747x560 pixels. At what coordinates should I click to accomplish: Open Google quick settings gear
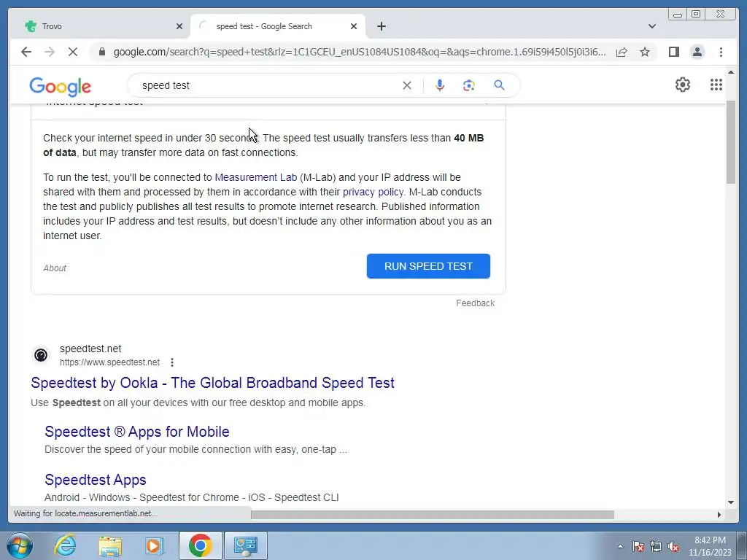pyautogui.click(x=683, y=85)
